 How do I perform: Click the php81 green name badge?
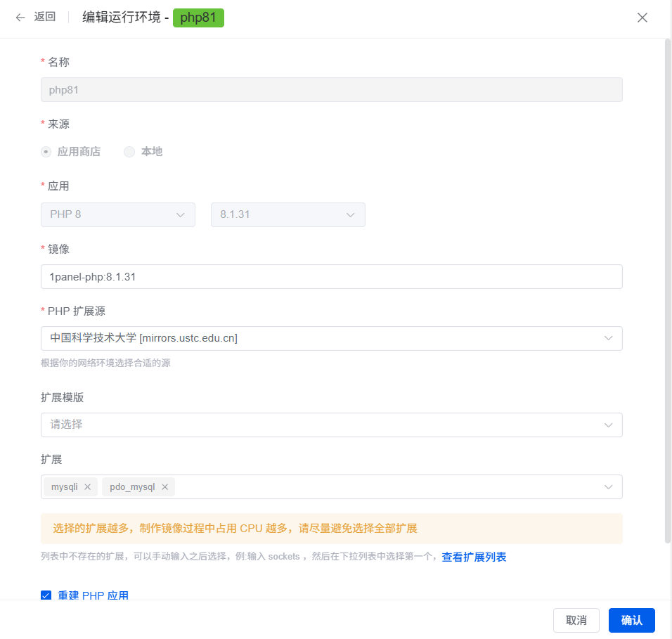click(x=198, y=18)
